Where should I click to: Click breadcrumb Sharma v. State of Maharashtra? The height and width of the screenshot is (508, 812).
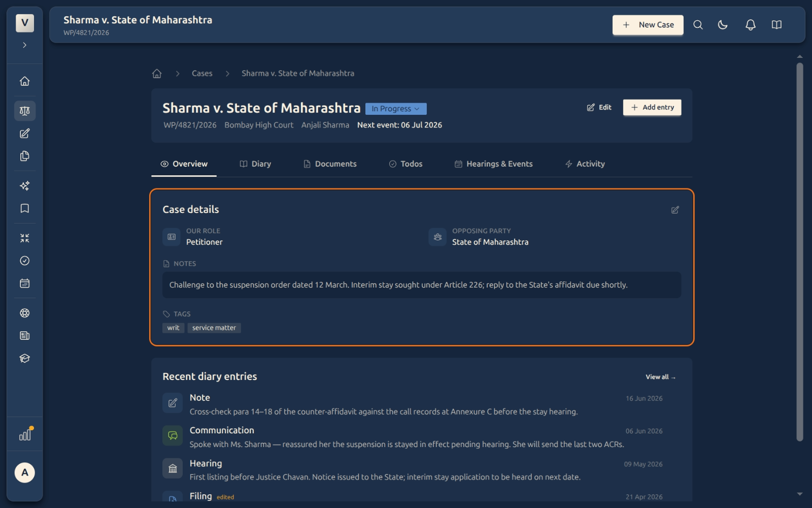[x=298, y=74]
